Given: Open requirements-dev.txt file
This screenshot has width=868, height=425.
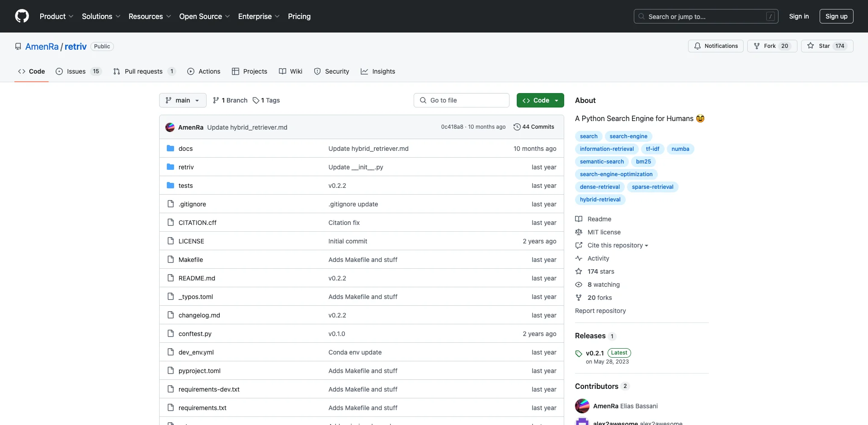Looking at the screenshot, I should pyautogui.click(x=209, y=389).
